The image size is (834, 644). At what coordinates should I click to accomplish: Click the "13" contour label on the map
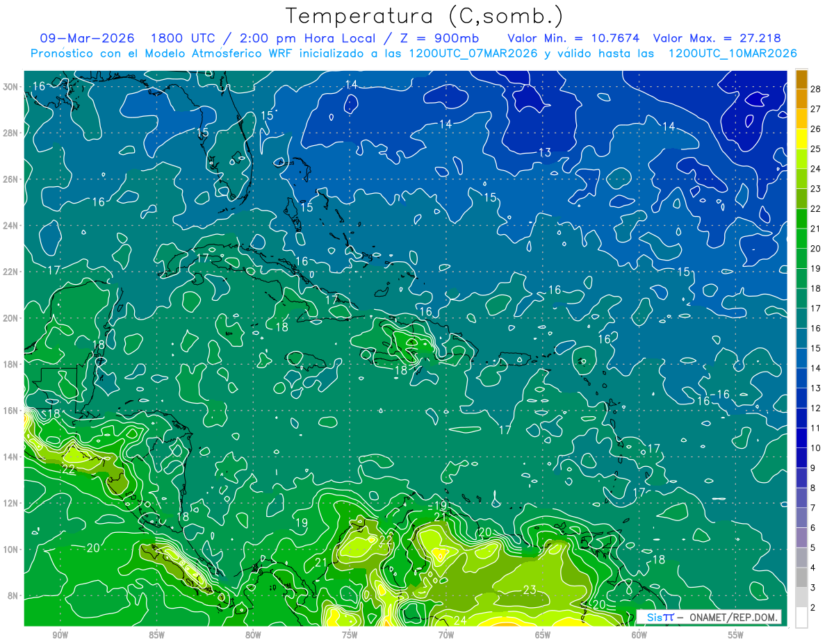click(545, 152)
